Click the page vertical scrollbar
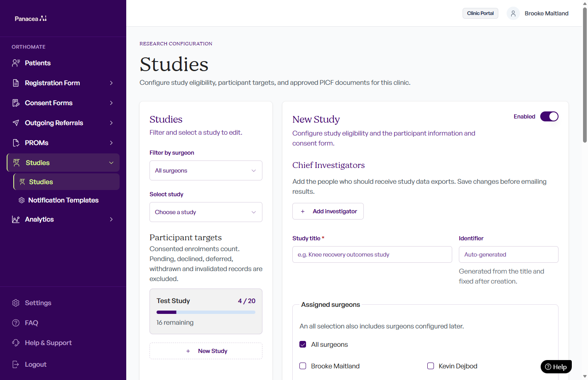The image size is (588, 380). [x=585, y=75]
